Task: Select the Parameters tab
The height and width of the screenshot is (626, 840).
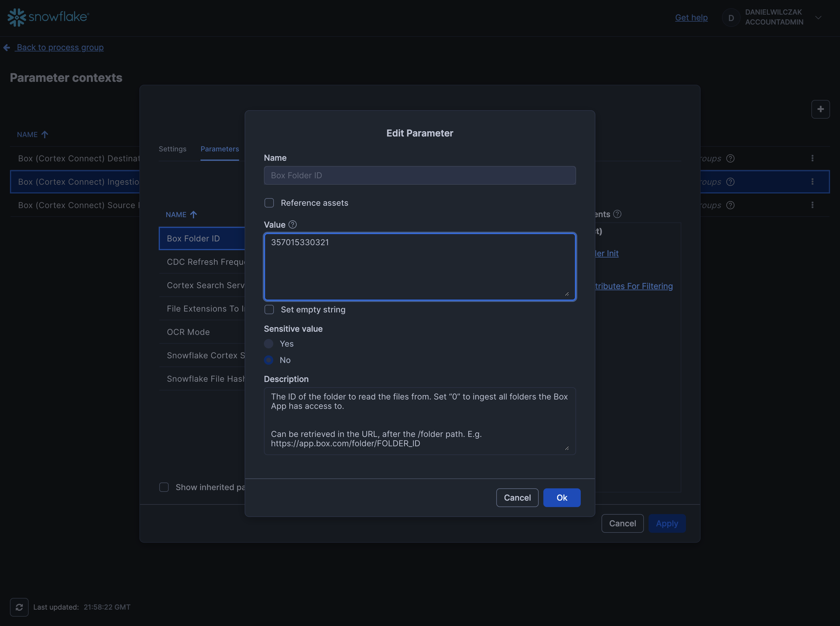Action: [220, 149]
